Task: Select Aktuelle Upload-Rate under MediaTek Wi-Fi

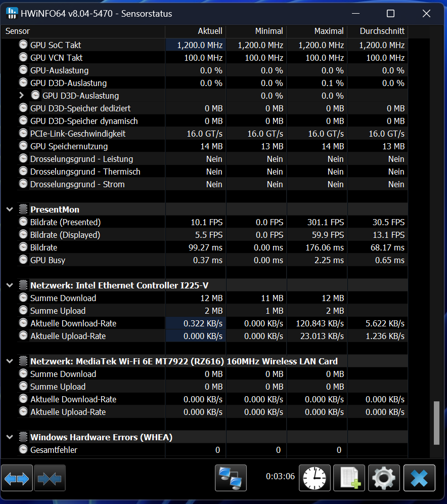Action: (68, 412)
